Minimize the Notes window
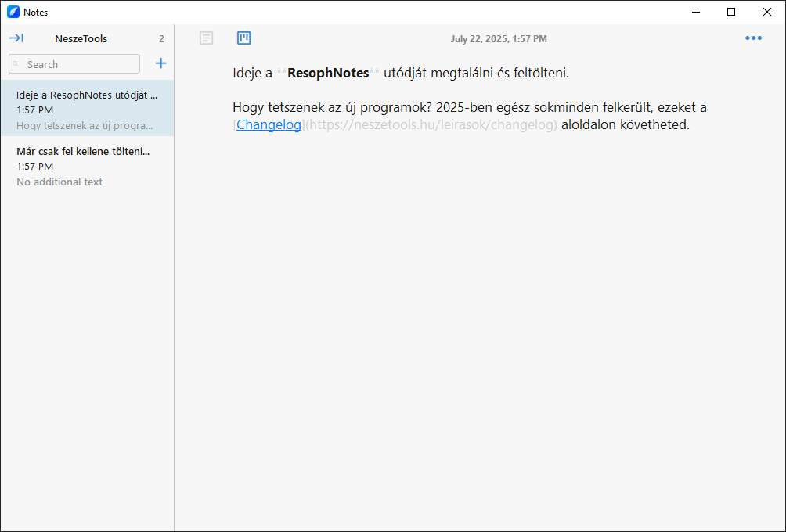Image resolution: width=786 pixels, height=532 pixels. click(696, 12)
